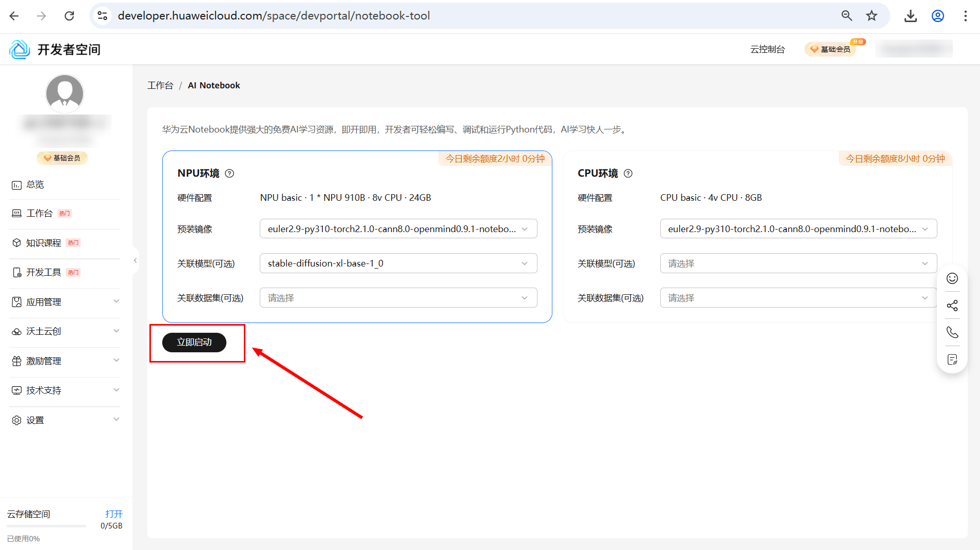
Task: Open the browser profile icon
Action: click(938, 16)
